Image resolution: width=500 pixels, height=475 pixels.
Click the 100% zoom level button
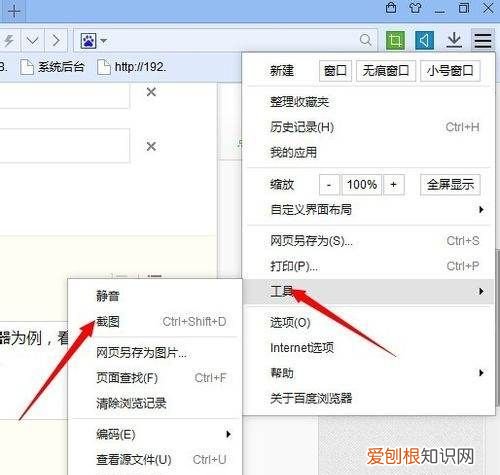362,184
